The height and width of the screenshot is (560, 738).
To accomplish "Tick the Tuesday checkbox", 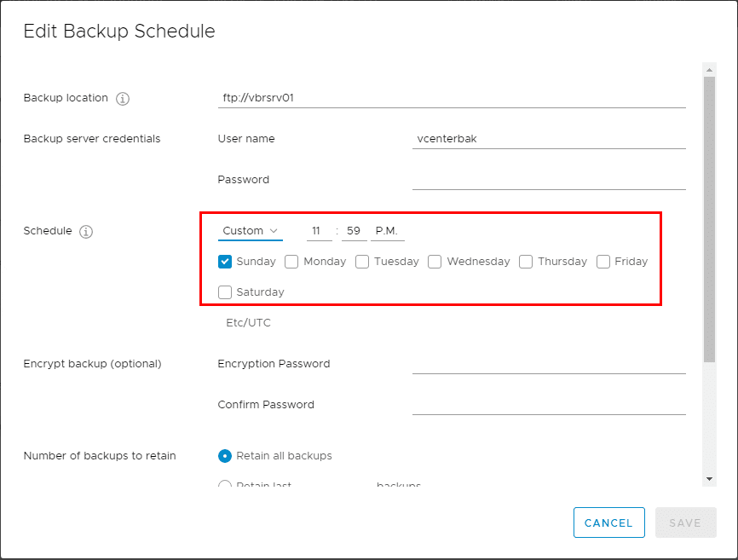I will pyautogui.click(x=362, y=262).
